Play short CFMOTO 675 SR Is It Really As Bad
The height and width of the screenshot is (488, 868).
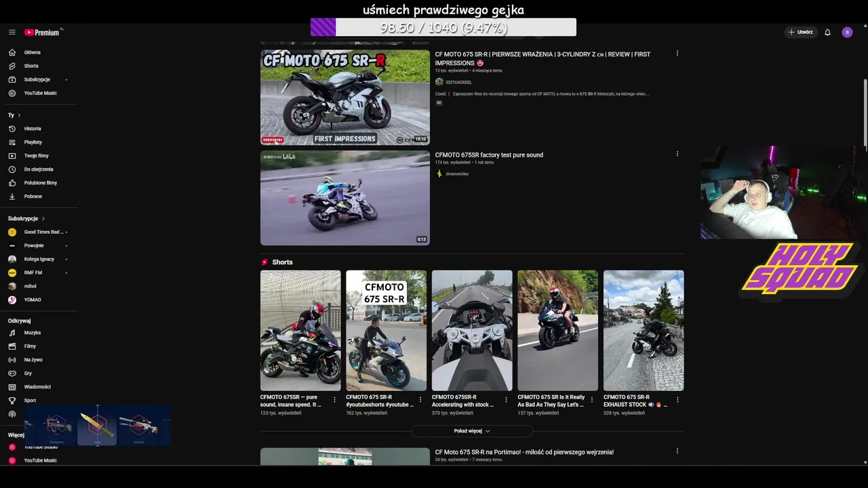click(557, 331)
